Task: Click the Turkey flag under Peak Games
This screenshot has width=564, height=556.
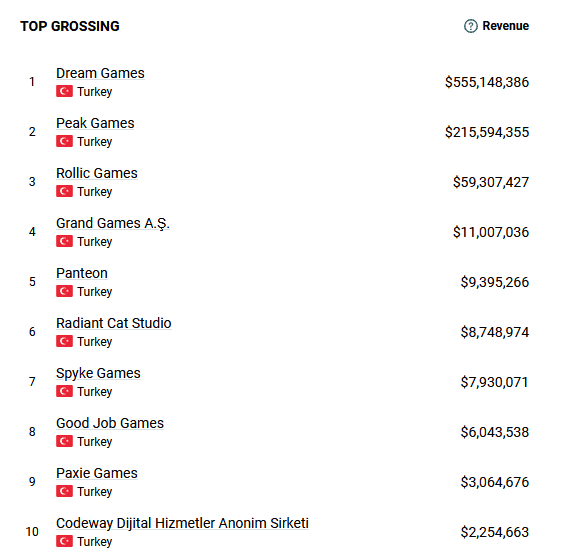Action: coord(64,141)
